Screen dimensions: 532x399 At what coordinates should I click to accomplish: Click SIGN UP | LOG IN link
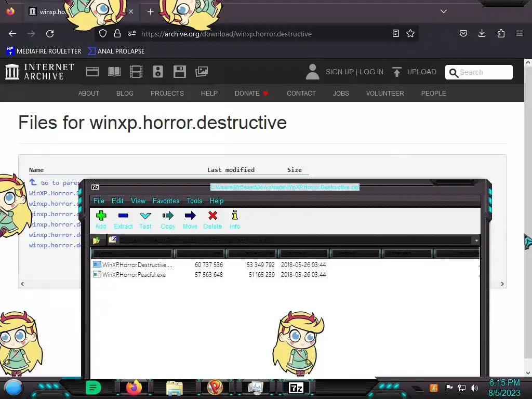354,72
